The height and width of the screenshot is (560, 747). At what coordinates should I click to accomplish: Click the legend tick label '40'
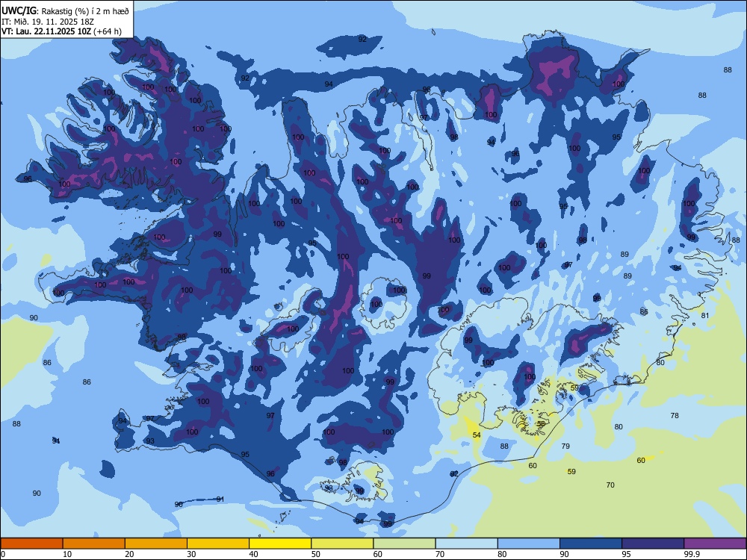point(254,554)
